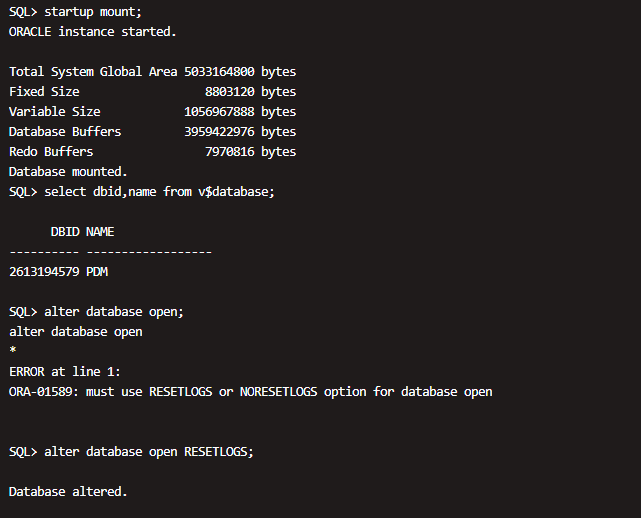
Task: Click the Variable Size value 1056967888
Action: click(x=219, y=112)
